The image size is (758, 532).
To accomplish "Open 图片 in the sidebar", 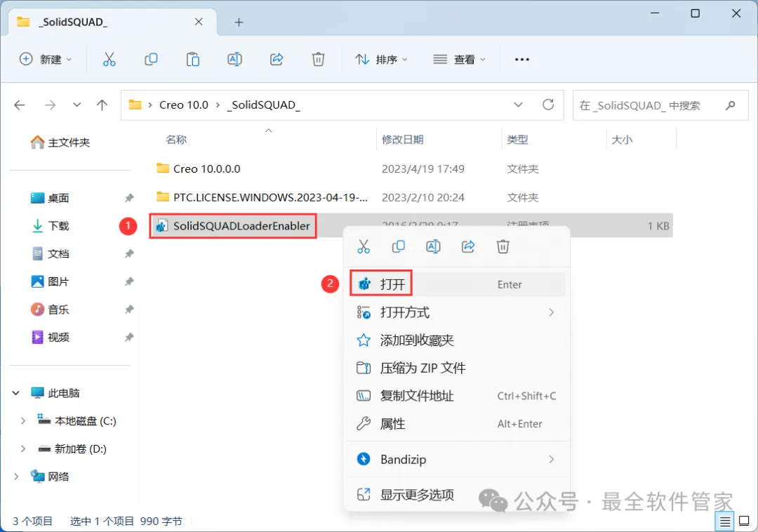I will [51, 281].
